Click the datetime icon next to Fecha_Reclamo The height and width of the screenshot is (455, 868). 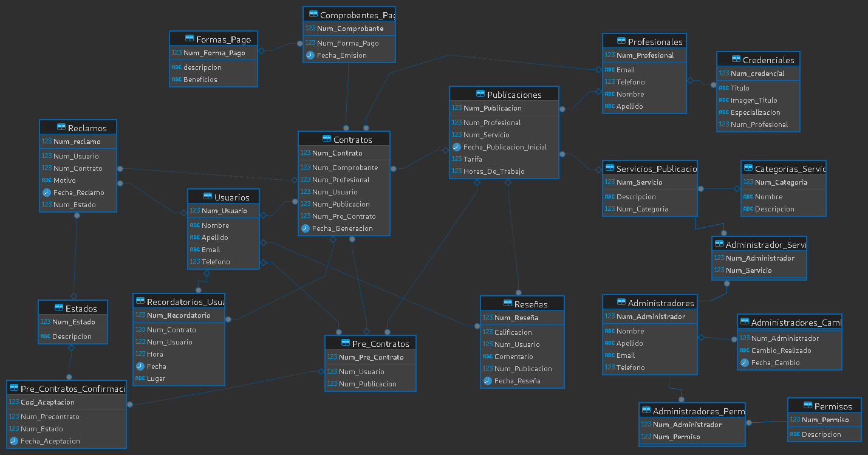coord(46,193)
